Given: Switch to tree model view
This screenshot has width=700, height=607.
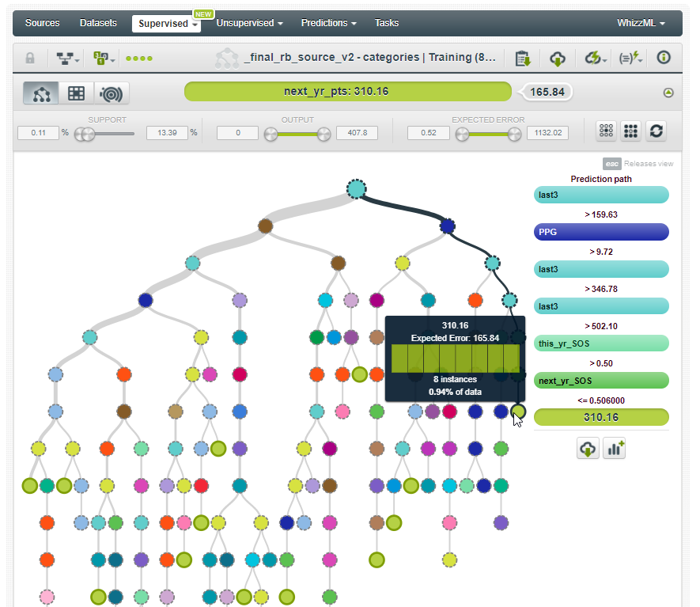Looking at the screenshot, I should click(40, 93).
